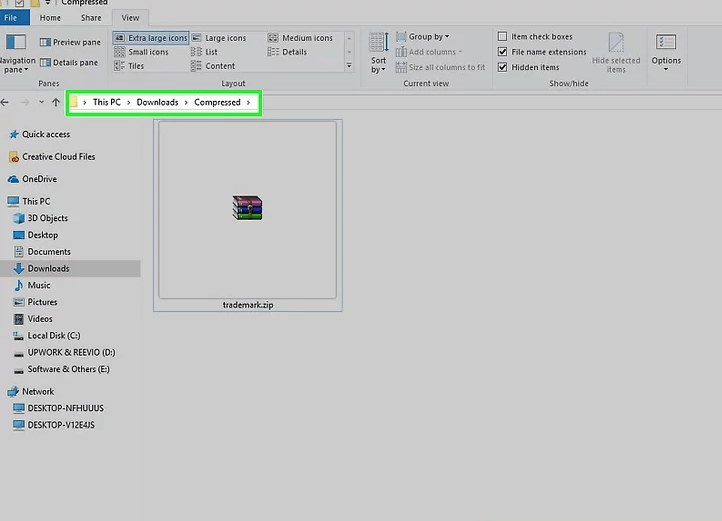
Task: Enable Item check boxes option
Action: tap(503, 37)
